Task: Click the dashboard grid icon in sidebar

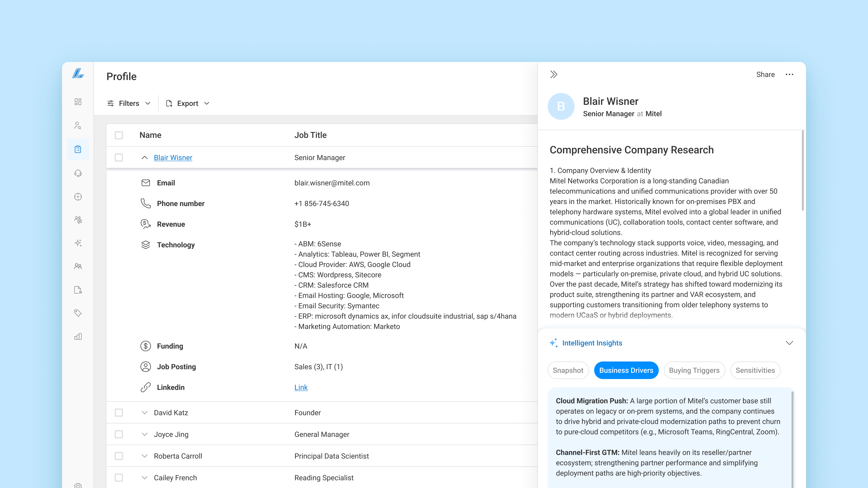Action: [x=78, y=102]
